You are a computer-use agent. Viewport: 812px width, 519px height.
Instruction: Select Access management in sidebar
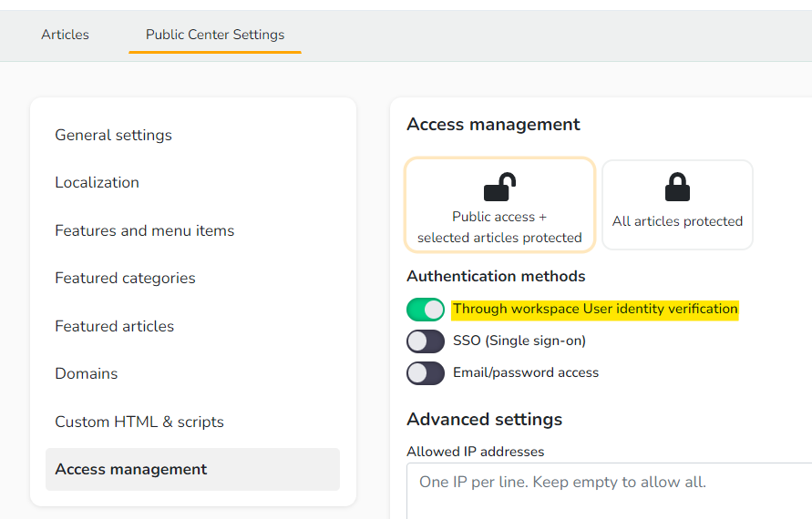pos(192,469)
